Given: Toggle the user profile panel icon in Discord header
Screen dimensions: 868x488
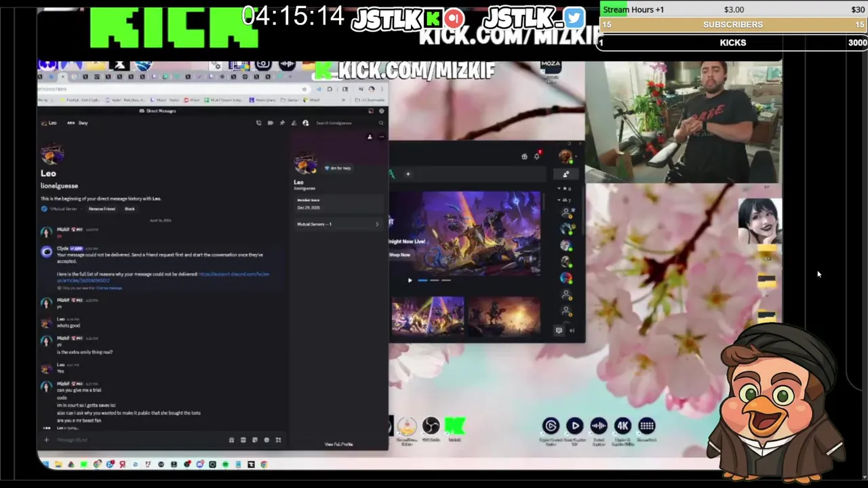Looking at the screenshot, I should coord(305,123).
